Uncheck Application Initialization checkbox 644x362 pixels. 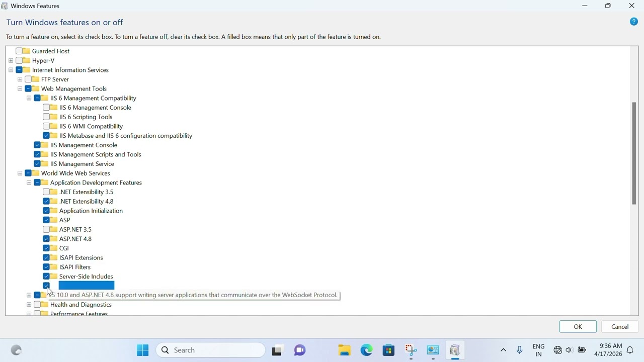click(x=46, y=211)
